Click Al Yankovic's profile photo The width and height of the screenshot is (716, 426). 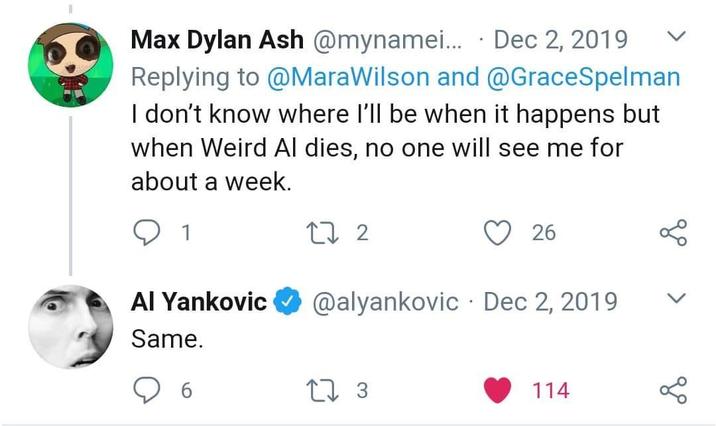[67, 325]
